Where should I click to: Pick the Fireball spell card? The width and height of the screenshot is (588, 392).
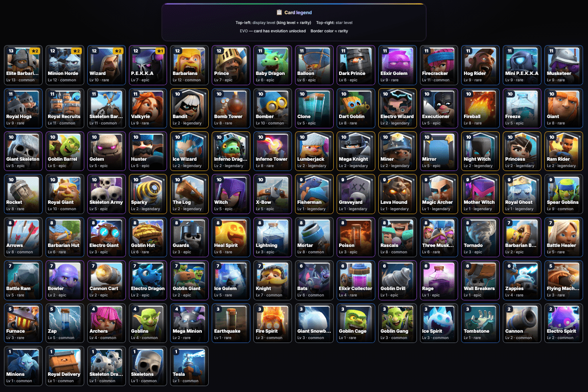(x=481, y=108)
